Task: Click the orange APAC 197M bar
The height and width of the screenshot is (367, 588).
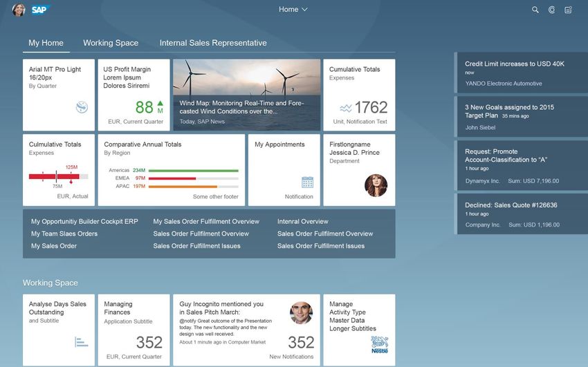Action: 183,187
